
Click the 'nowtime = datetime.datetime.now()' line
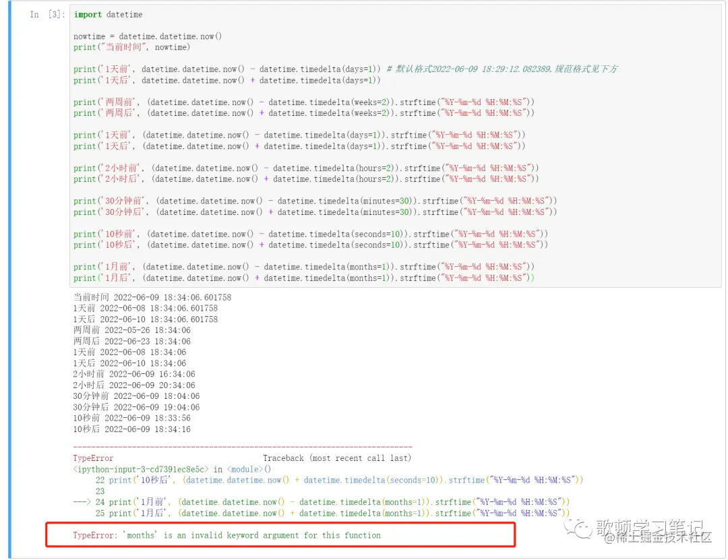(x=148, y=36)
